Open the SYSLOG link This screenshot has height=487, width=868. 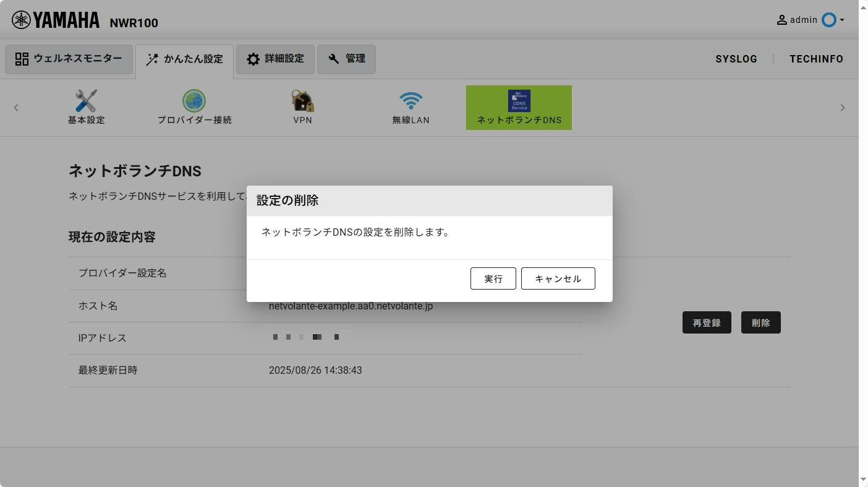point(736,59)
